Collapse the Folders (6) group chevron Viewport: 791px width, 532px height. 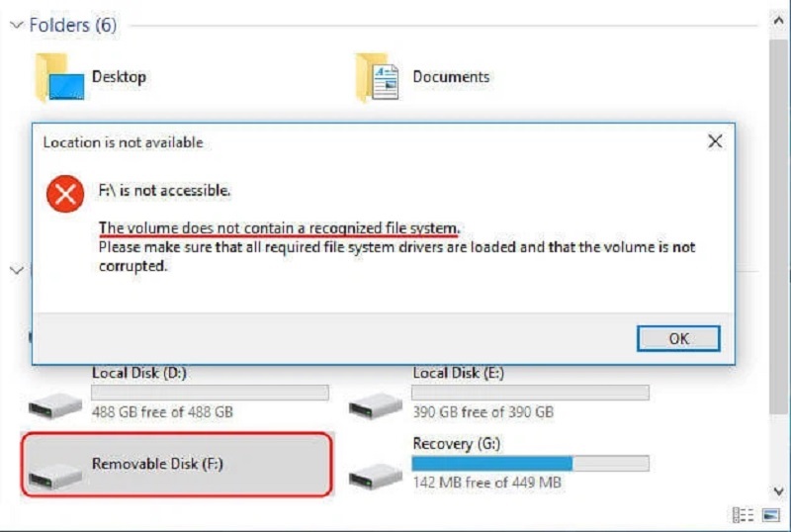click(x=15, y=26)
